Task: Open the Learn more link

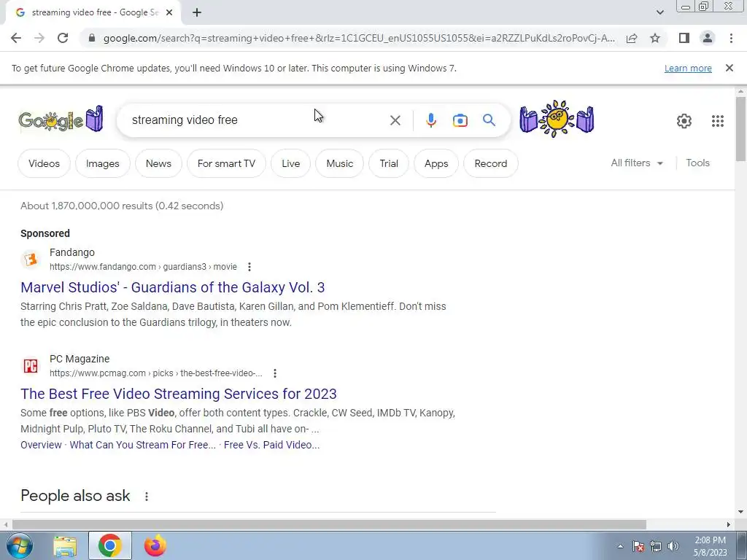Action: click(688, 68)
